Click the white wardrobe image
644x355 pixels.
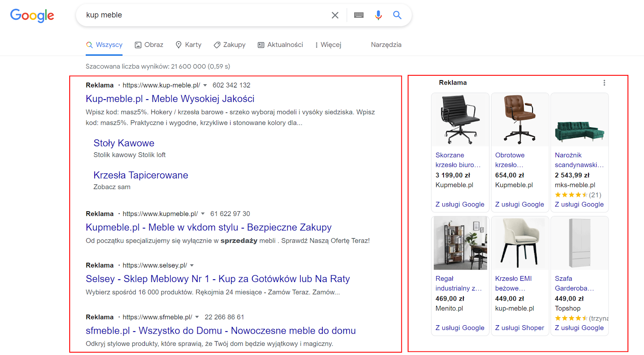(x=580, y=243)
